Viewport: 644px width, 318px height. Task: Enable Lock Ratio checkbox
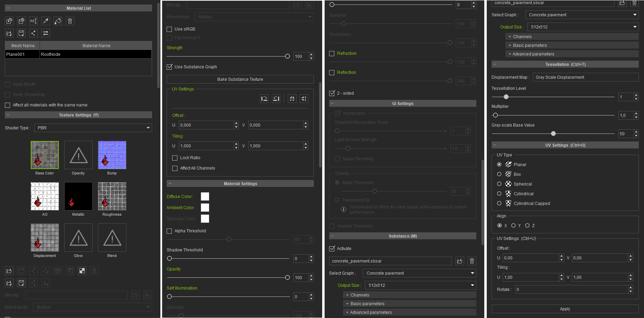[x=175, y=158]
